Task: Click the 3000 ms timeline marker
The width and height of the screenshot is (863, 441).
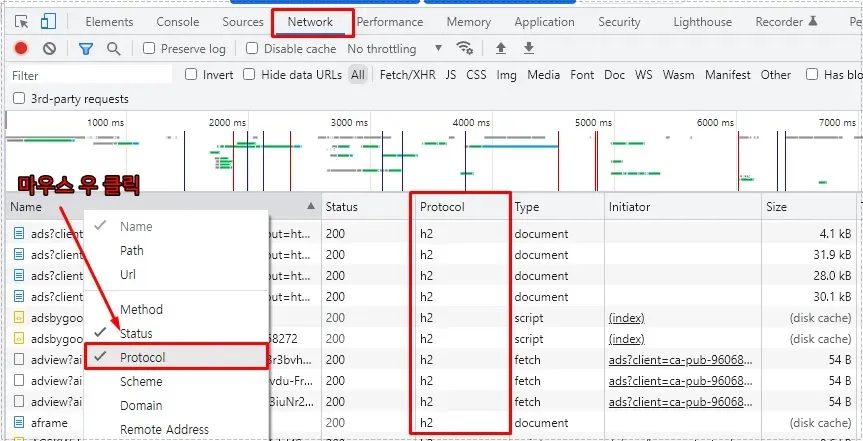Action: [349, 123]
